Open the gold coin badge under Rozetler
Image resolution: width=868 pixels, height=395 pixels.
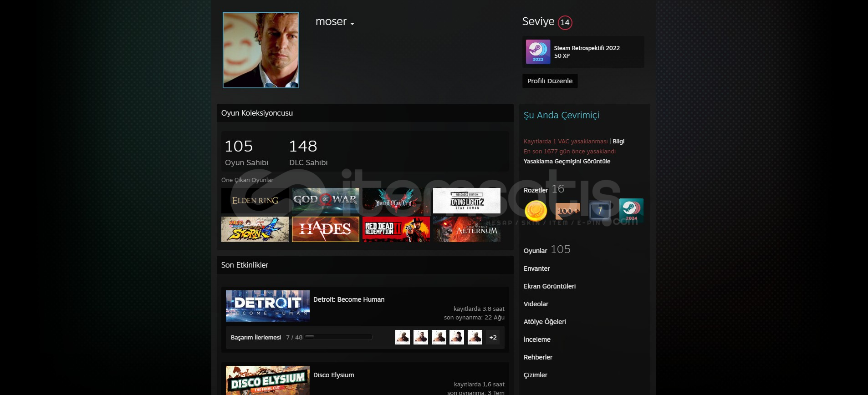(x=536, y=211)
